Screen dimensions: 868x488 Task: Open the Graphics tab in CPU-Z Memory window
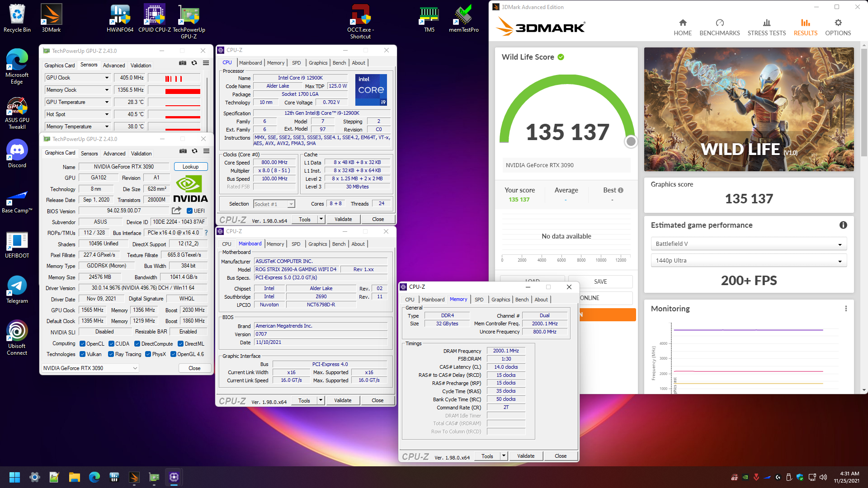[500, 300]
